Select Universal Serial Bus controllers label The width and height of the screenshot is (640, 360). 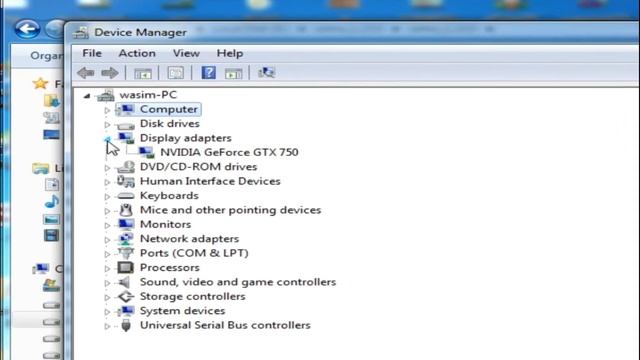(x=225, y=325)
